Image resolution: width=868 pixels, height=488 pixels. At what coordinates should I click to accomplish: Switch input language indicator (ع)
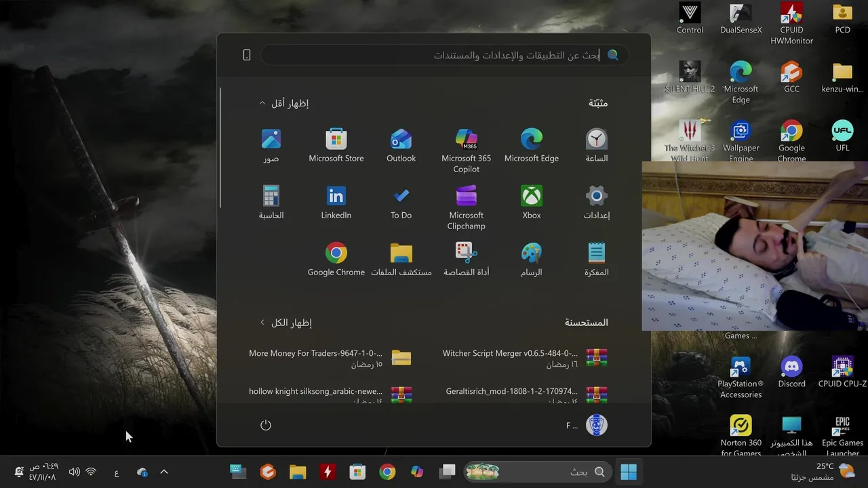pyautogui.click(x=117, y=472)
